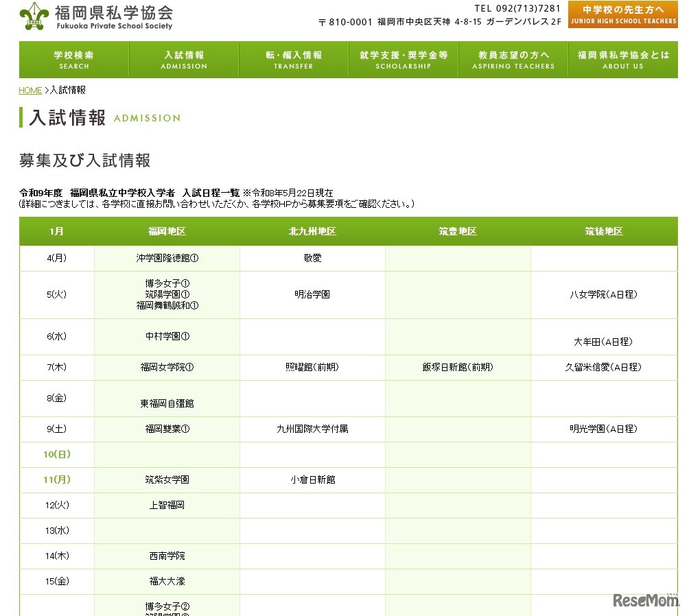Select the 13(水) date cell
Image resolution: width=689 pixels, height=616 pixels.
(x=57, y=531)
